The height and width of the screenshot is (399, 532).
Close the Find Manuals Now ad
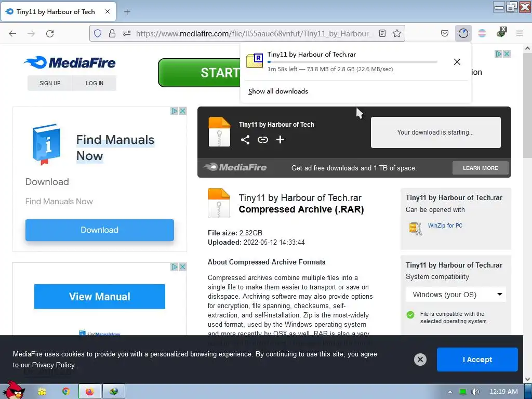click(x=182, y=111)
